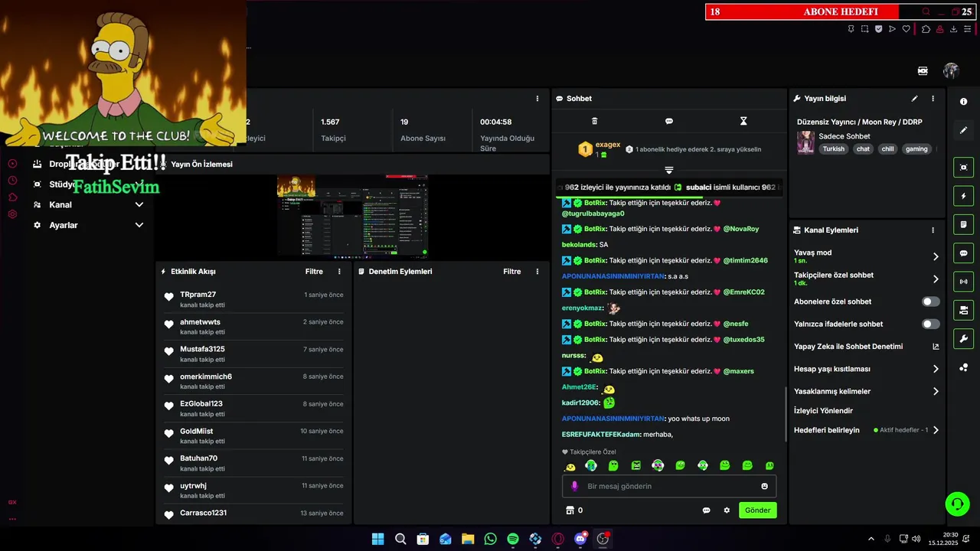Expand Hesap yaşı kısıtlaması
The width and height of the screenshot is (980, 551).
[936, 369]
